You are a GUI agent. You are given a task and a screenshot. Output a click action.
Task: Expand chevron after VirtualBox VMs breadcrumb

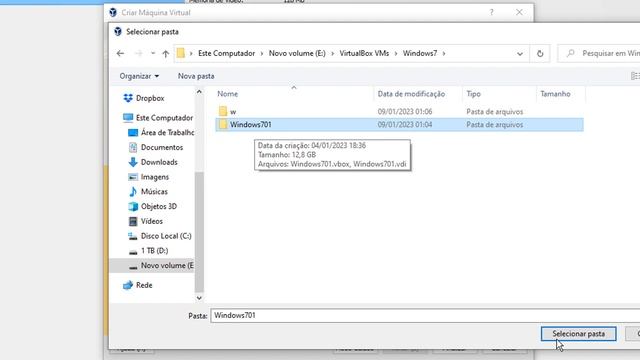click(x=396, y=53)
